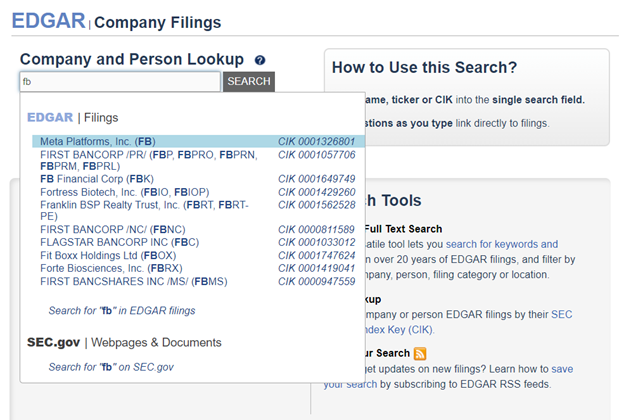Focus the company lookup search field
The height and width of the screenshot is (420, 624).
120,82
